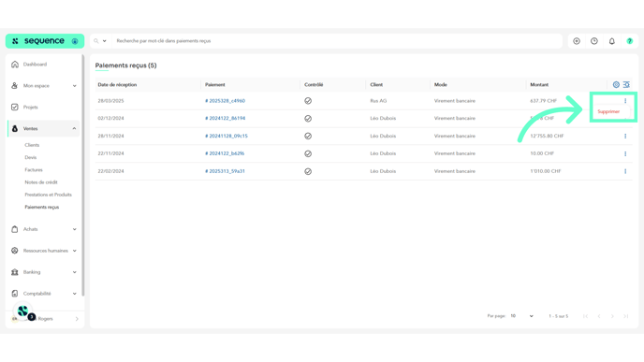Click the 12'755.80 CHF amount cell
The image size is (644, 362).
pos(547,136)
